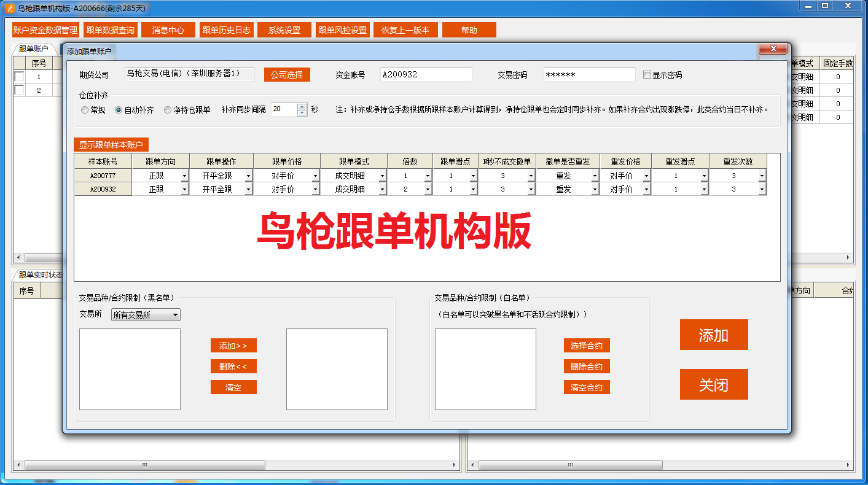
Task: Switch to the 跟单账户 tab in main window
Action: tap(34, 49)
